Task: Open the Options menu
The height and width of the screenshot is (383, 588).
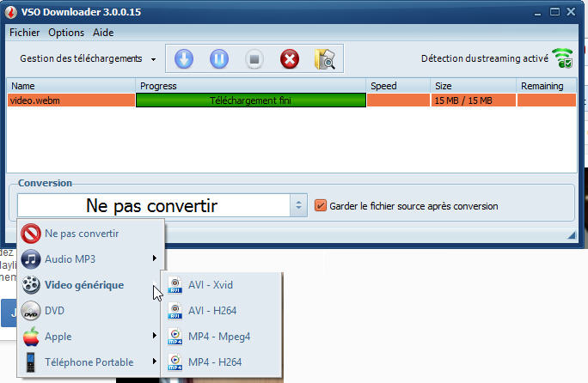Action: [x=66, y=33]
